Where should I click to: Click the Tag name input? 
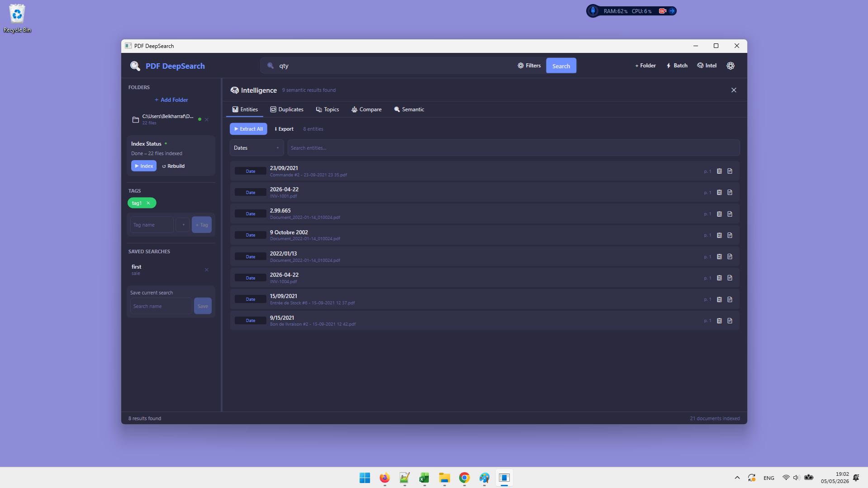pos(152,225)
